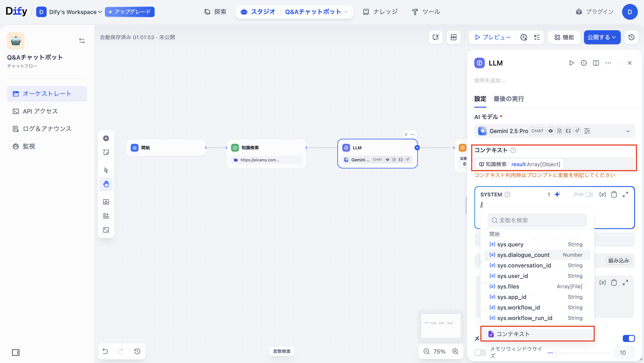Toggle the memory window size switch
This screenshot has width=644, height=363.
pos(480,352)
